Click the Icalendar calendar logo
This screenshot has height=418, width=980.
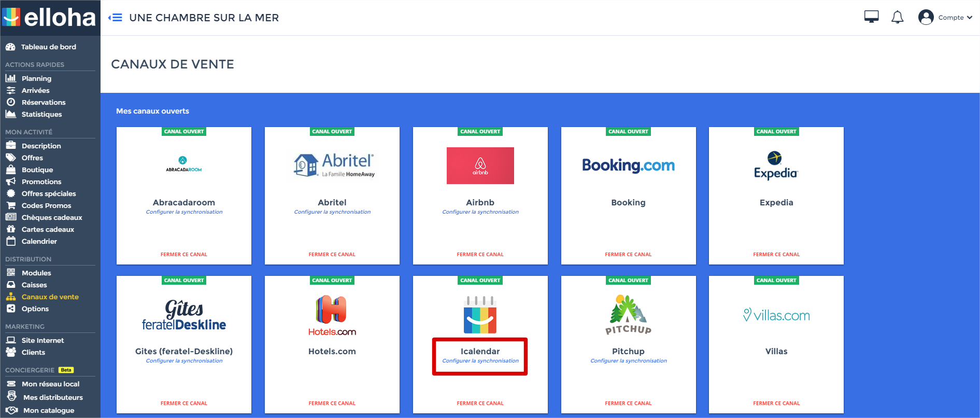[x=480, y=315]
